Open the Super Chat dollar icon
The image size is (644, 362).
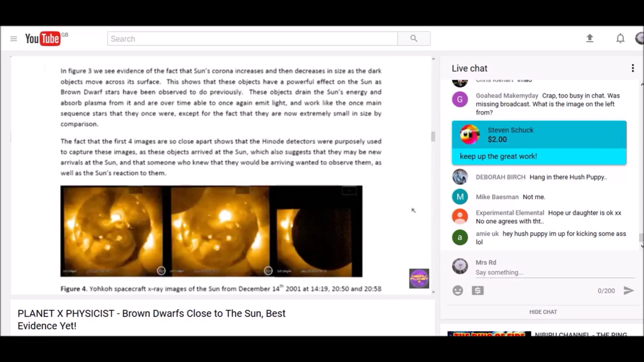pos(477,291)
